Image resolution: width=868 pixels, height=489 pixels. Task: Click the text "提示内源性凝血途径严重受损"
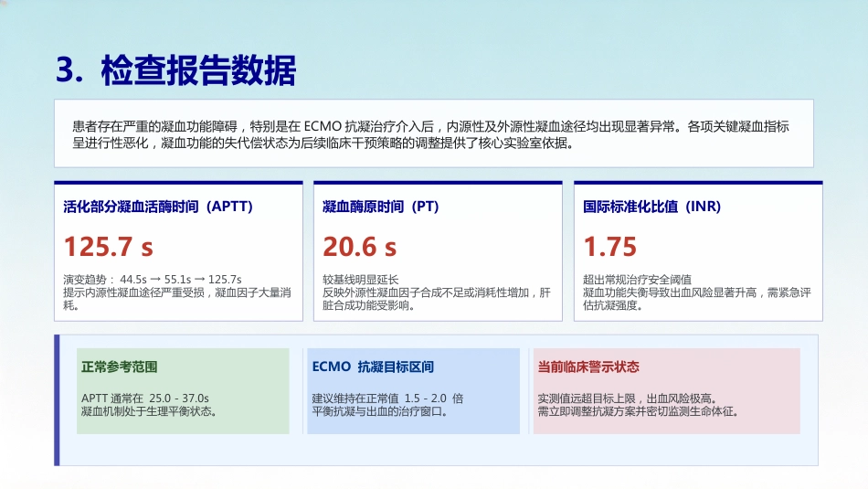pos(133,292)
